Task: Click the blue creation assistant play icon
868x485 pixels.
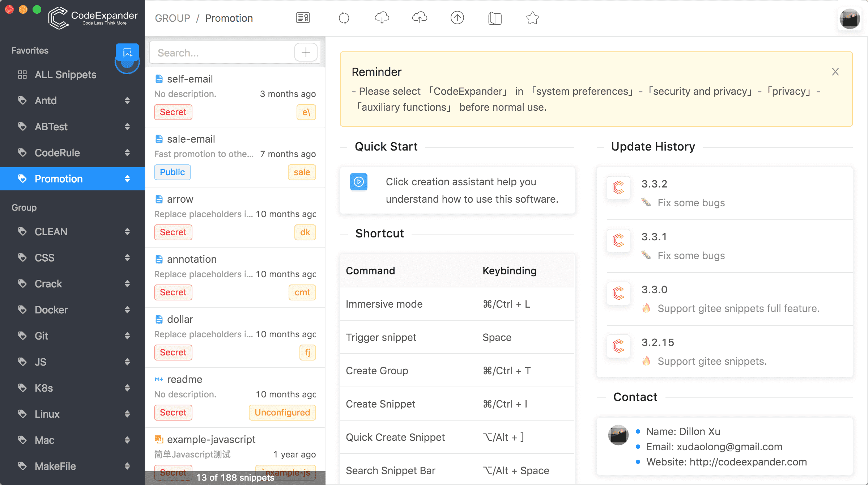Action: (358, 182)
